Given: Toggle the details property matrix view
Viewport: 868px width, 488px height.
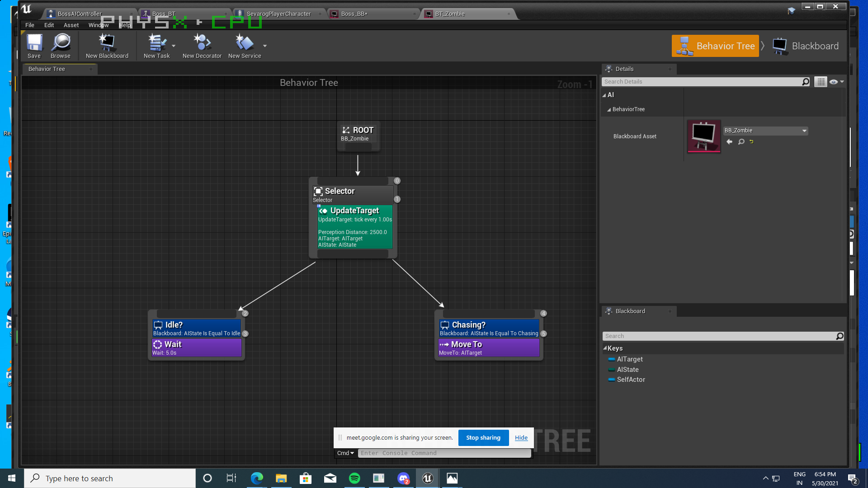Looking at the screenshot, I should [821, 82].
